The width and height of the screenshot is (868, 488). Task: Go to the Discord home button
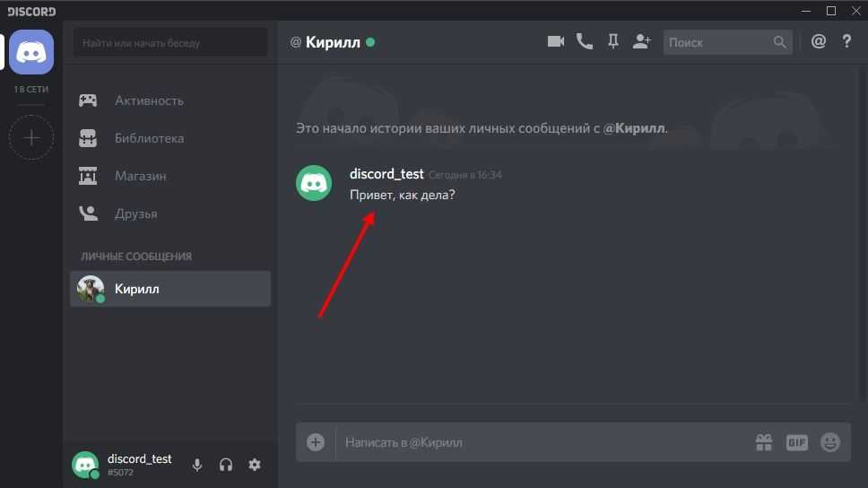click(31, 54)
